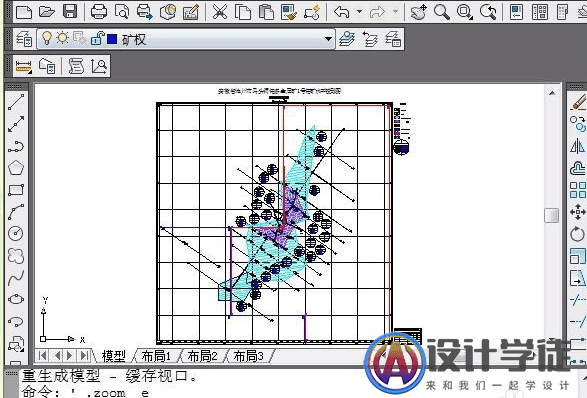Open the Undo history dropdown arrow
Screen dimensions: 587x398
click(359, 12)
